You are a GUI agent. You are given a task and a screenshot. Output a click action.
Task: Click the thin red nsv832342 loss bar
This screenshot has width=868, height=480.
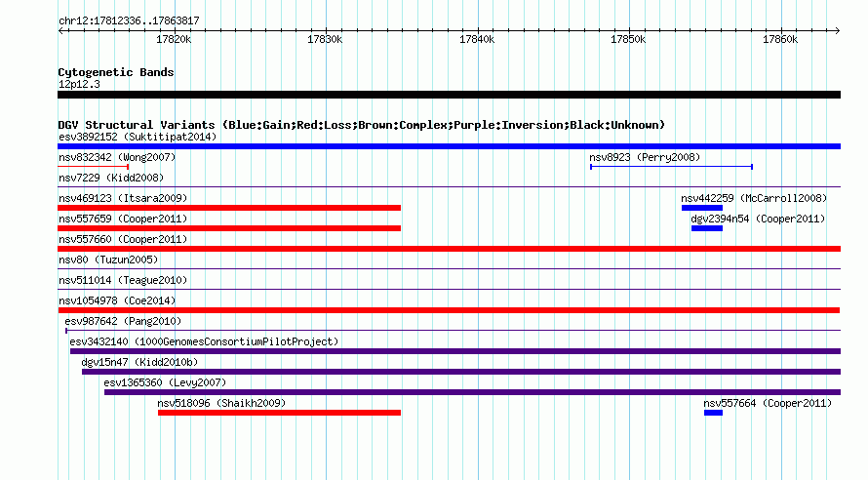pos(93,167)
